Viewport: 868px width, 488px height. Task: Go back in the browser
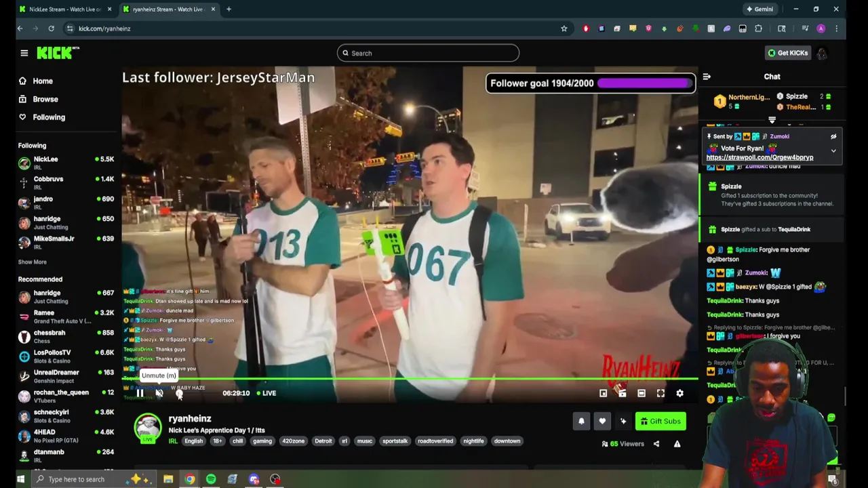(x=20, y=28)
